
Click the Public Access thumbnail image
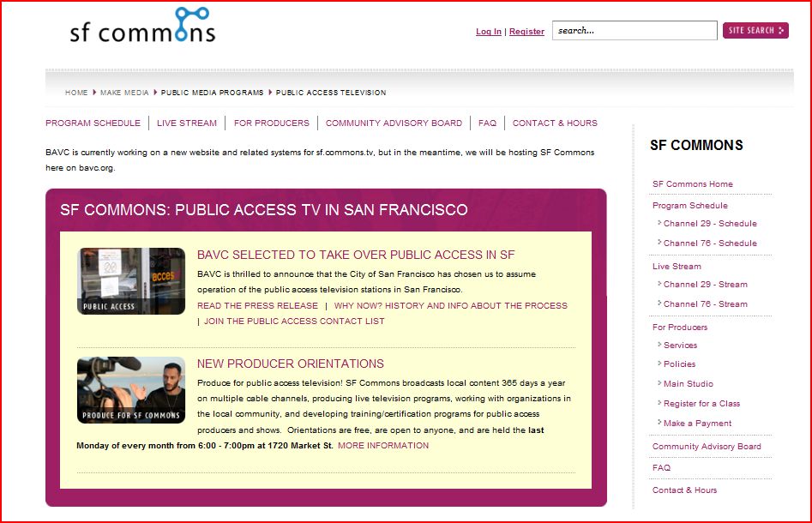click(131, 281)
